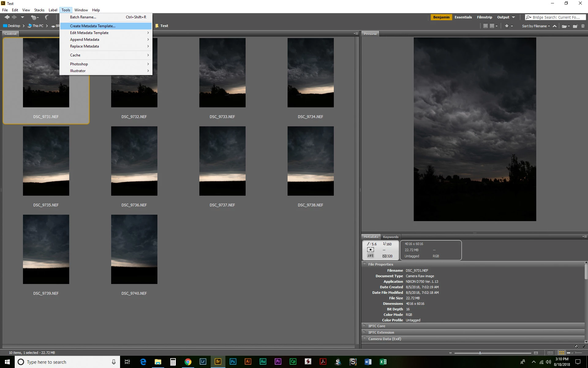Switch to the Filmstrip workspace
Viewport: 588px width, 368px height.
[x=484, y=17]
